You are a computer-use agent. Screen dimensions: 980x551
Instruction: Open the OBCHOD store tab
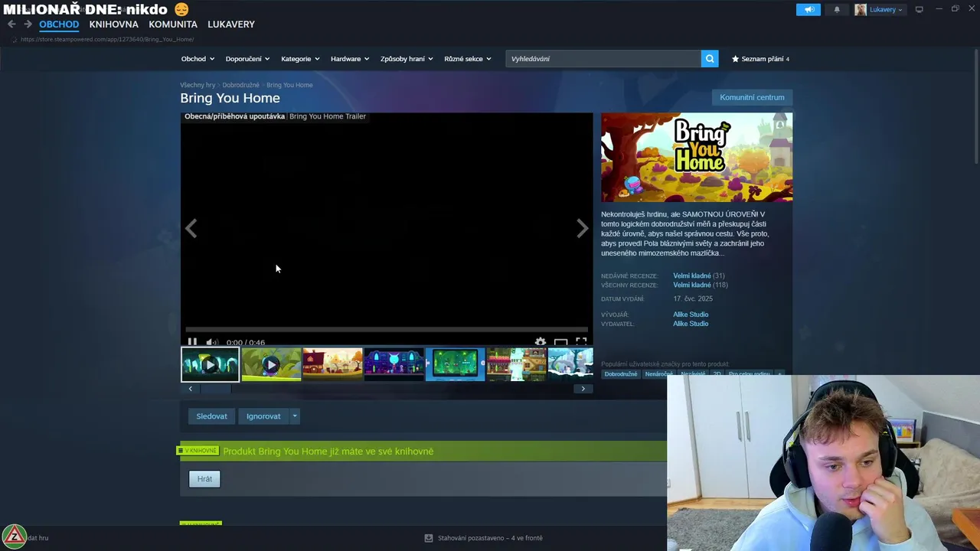coord(59,24)
